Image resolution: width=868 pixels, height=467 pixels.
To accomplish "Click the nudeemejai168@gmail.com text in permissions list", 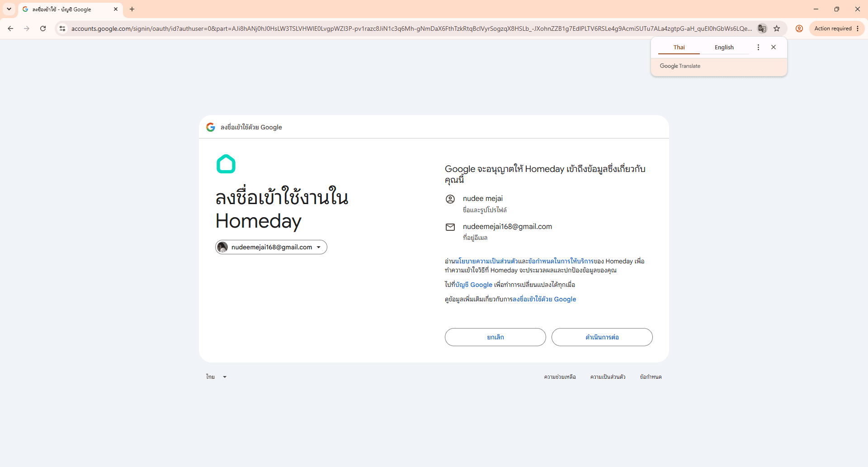I will click(507, 226).
